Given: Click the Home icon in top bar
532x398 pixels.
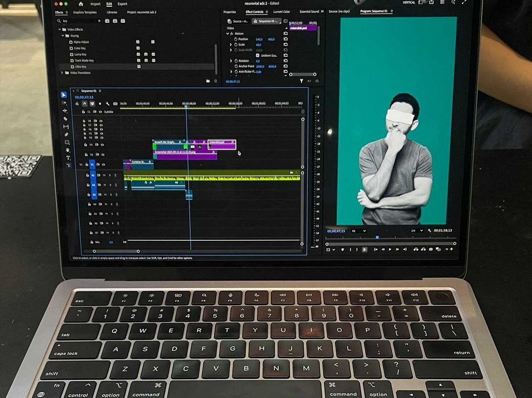Looking at the screenshot, I should pyautogui.click(x=81, y=4).
